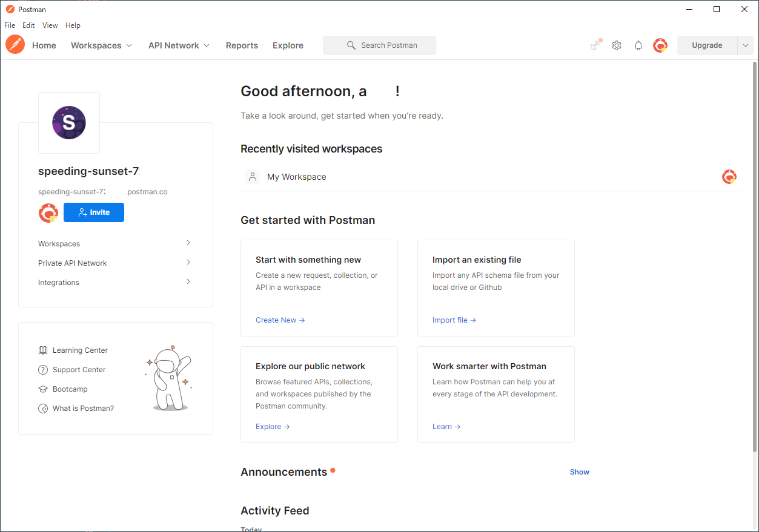Click the Postman logo in the header
The width and height of the screenshot is (759, 532).
coord(15,45)
